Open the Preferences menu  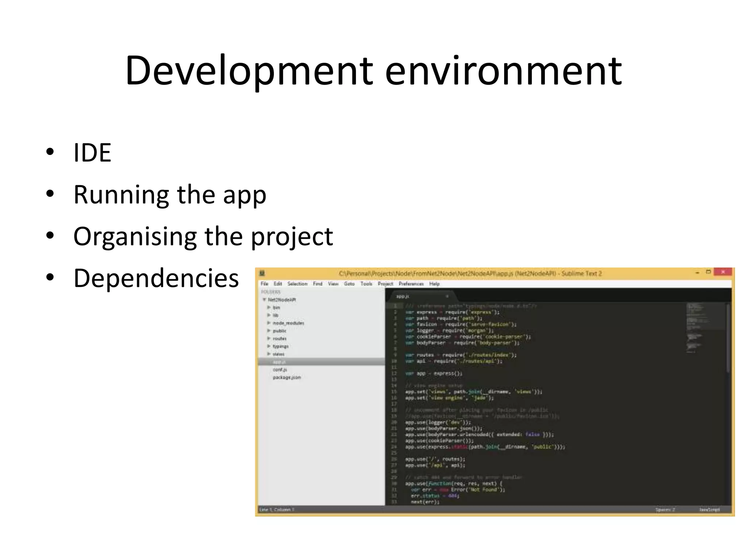point(411,284)
